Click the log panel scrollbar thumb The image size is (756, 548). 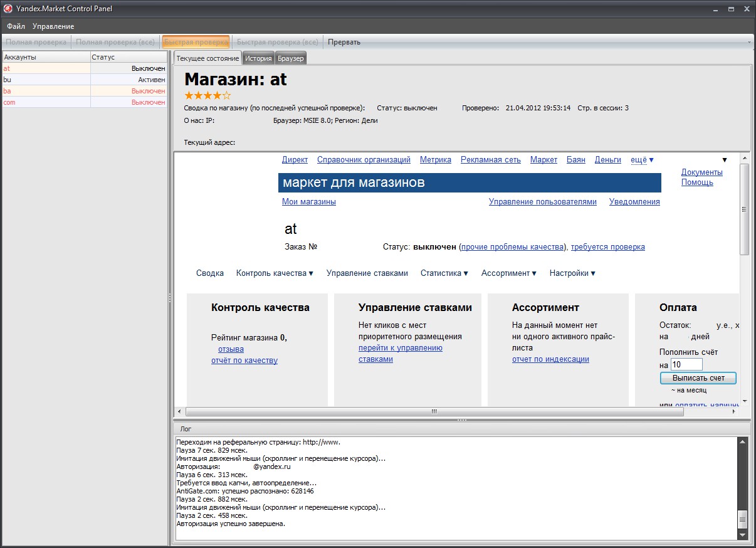743,519
